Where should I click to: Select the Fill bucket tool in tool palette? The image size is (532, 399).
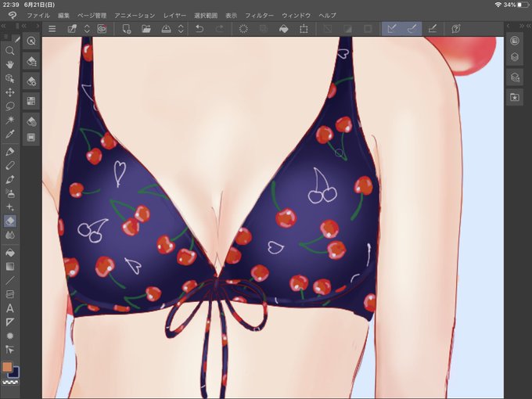click(x=10, y=253)
